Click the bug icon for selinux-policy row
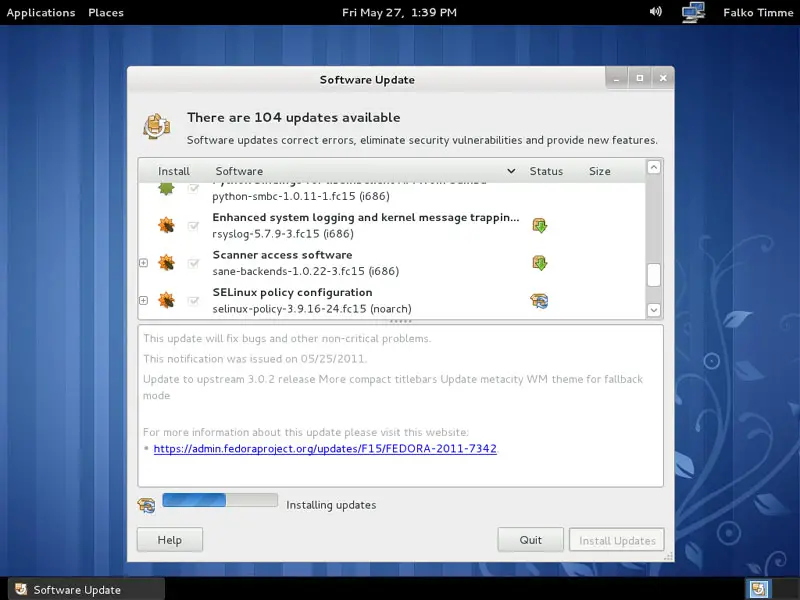Viewport: 800px width, 600px height. coord(166,300)
